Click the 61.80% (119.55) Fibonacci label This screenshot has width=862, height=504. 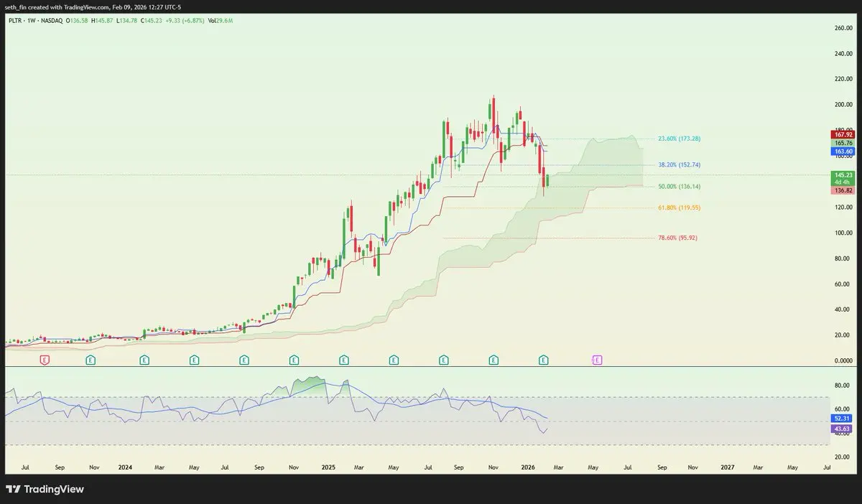coord(680,207)
